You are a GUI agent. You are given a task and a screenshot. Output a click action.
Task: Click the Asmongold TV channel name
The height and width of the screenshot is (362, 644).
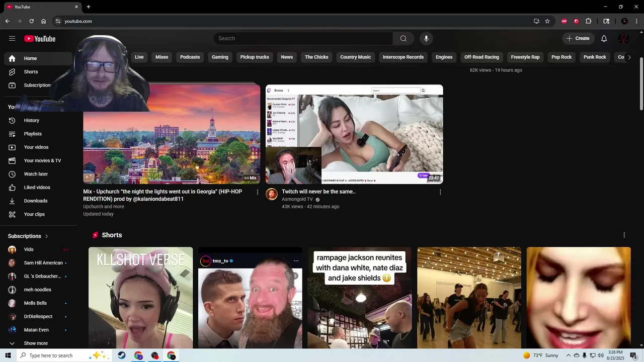297,200
